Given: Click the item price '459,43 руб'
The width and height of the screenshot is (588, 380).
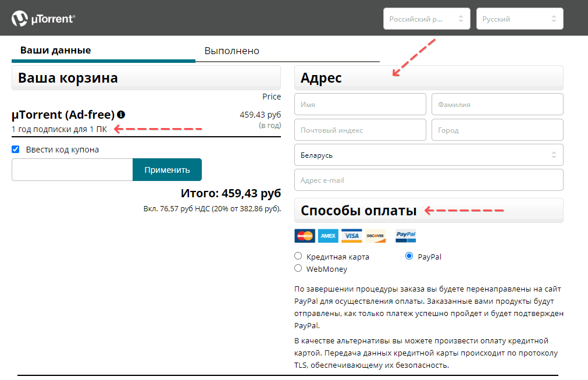Looking at the screenshot, I should 260,115.
